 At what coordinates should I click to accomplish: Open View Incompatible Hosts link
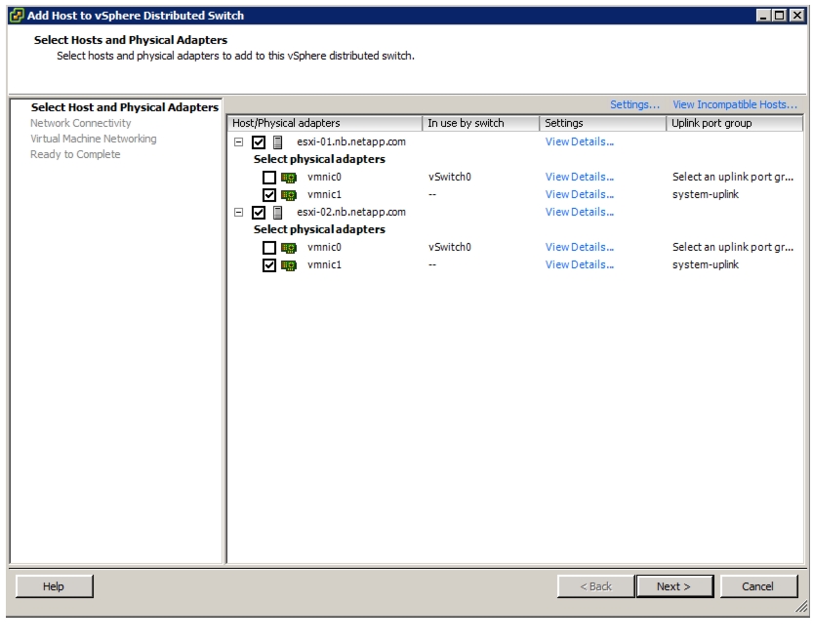[735, 104]
